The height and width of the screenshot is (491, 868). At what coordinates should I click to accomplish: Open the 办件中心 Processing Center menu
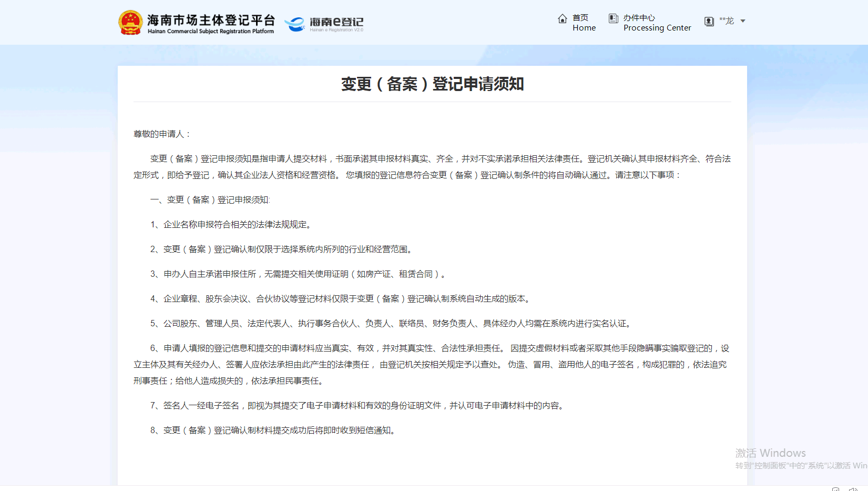pos(657,23)
